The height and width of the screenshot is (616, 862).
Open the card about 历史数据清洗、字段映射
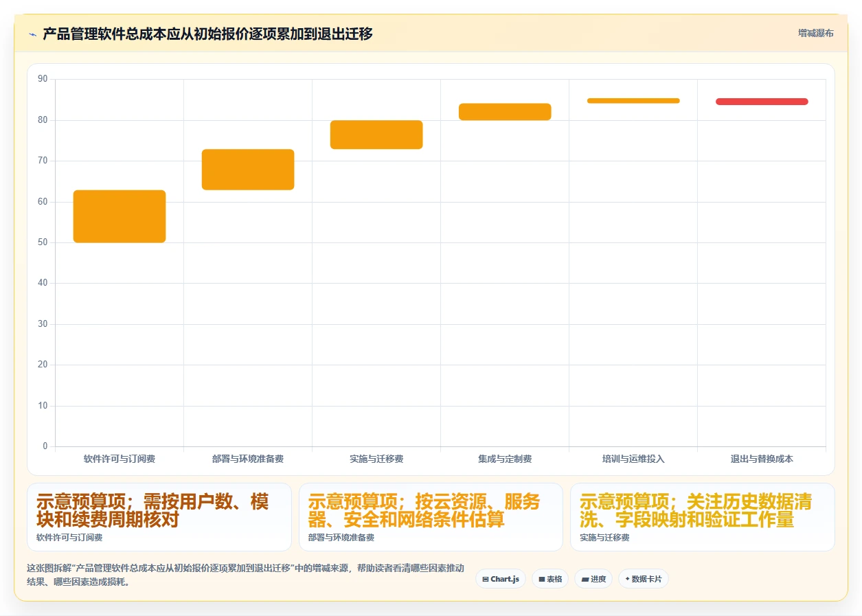point(702,517)
